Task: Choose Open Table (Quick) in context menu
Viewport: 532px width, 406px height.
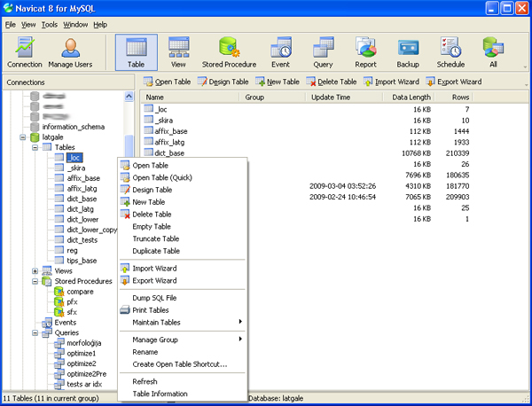Action: (182, 177)
